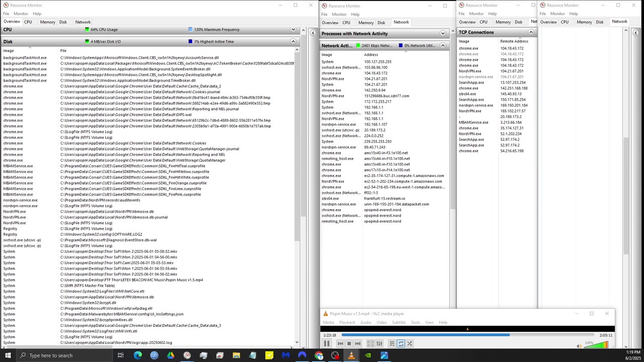Toggle VLC random shuffle

point(410,344)
